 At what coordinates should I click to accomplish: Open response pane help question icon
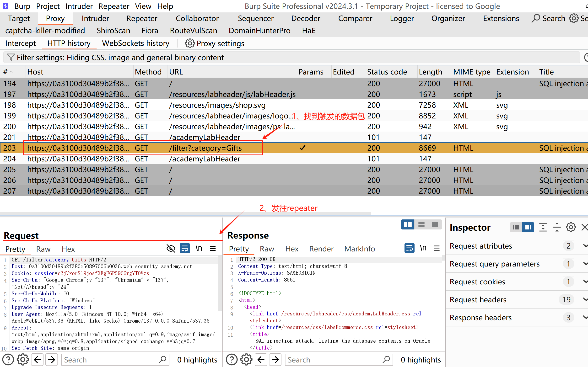click(x=232, y=359)
